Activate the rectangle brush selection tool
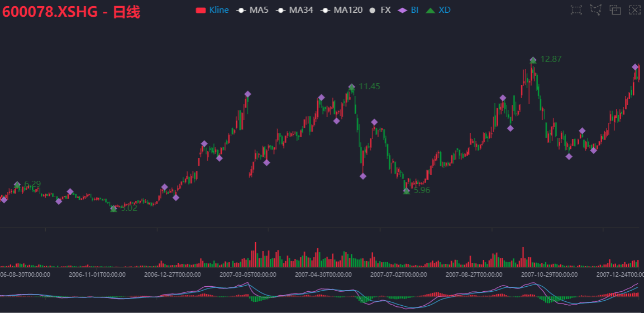 pos(576,10)
